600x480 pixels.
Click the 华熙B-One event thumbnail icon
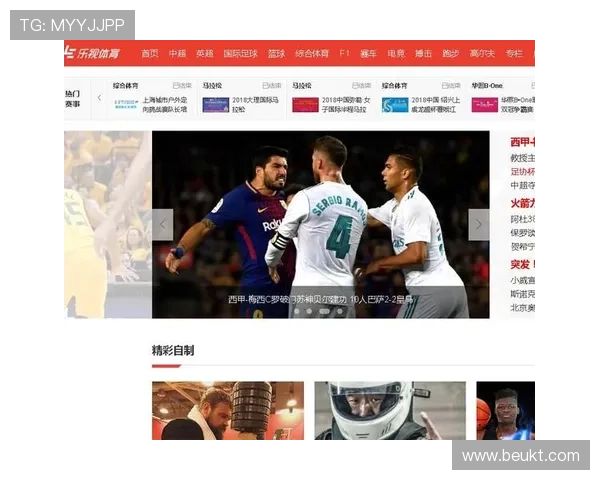tap(485, 104)
